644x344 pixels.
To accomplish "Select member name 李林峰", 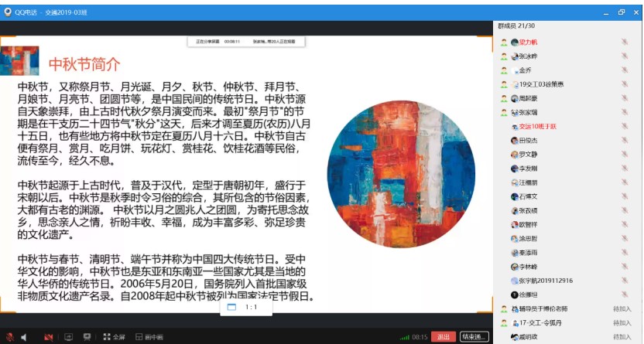I will point(528,267).
